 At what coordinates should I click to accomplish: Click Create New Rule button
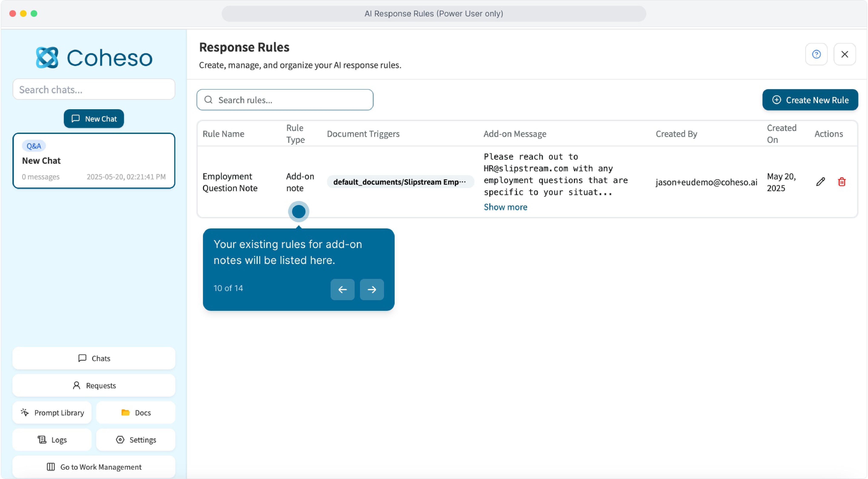point(810,100)
